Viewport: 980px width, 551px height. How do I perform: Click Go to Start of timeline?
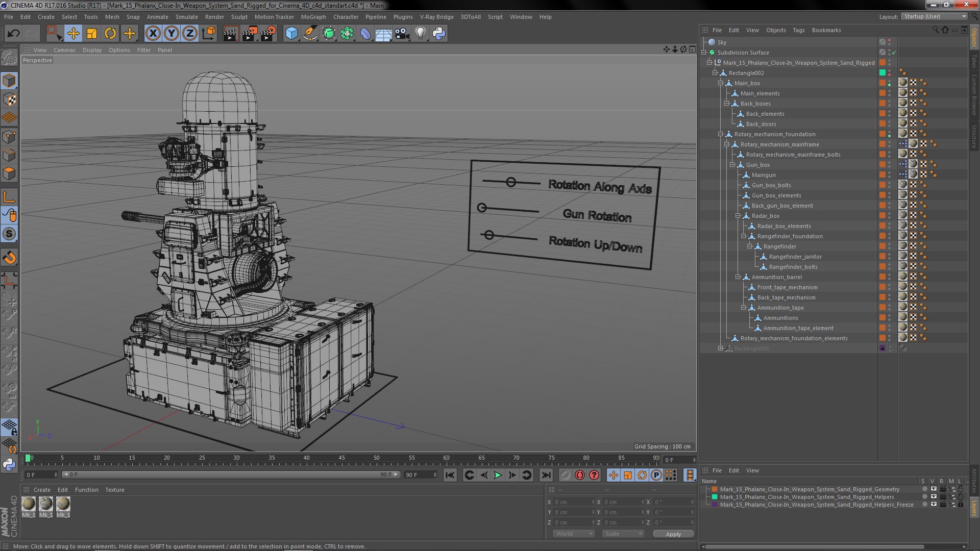450,475
